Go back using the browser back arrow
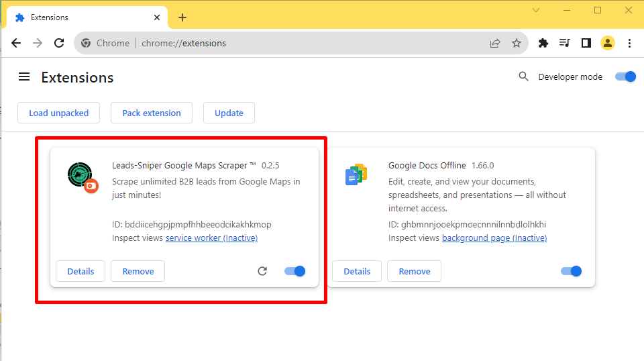Image resolution: width=644 pixels, height=361 pixels. coord(16,43)
